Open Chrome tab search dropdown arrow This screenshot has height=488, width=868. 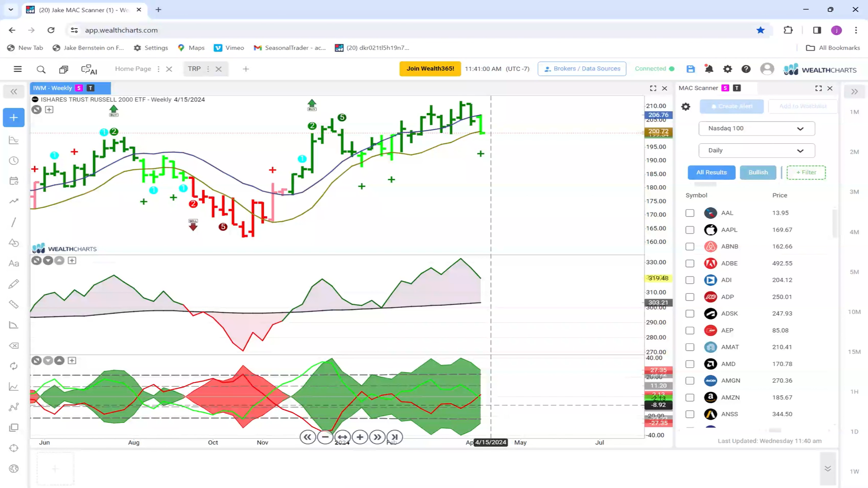[11, 9]
